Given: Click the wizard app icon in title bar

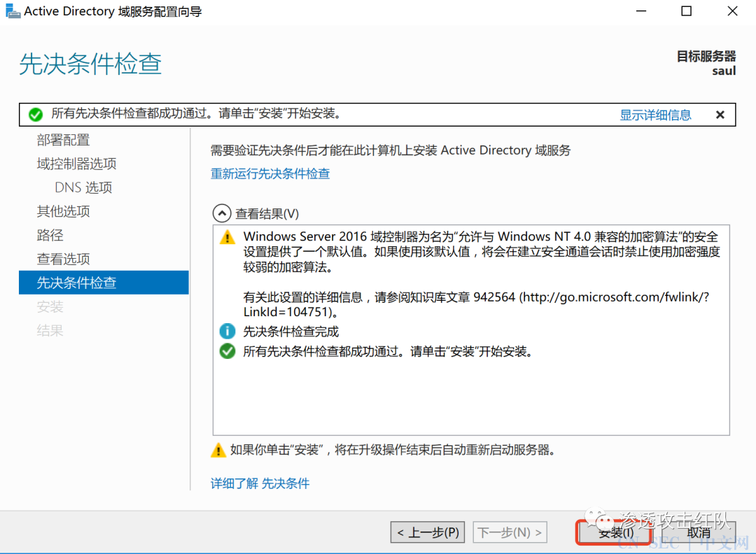Looking at the screenshot, I should [x=13, y=11].
